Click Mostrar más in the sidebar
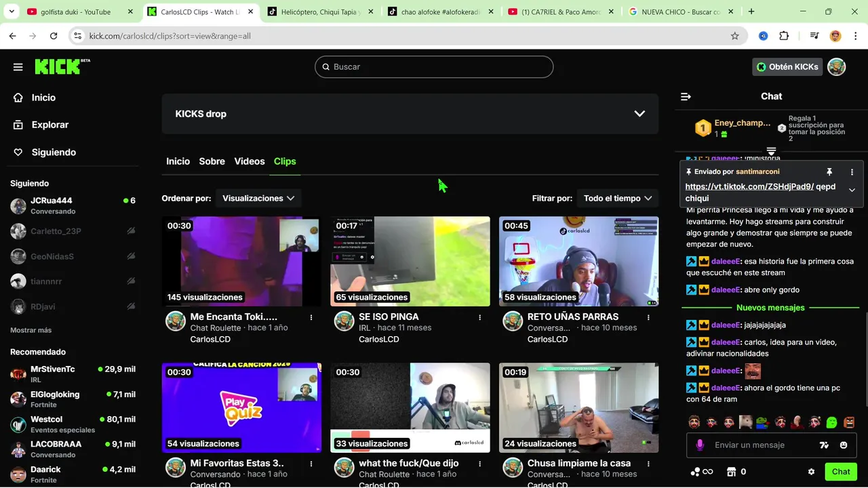 31,330
